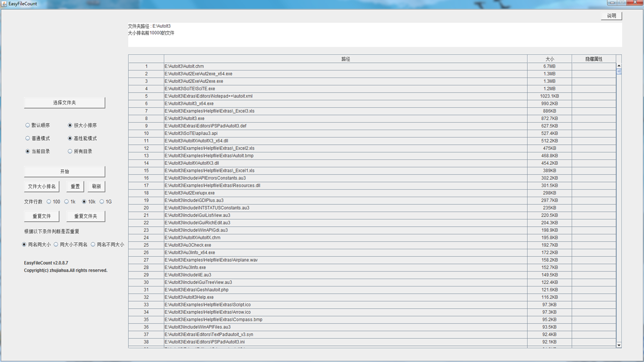Set file row count to 1G
The width and height of the screenshot is (644, 362).
(x=102, y=202)
